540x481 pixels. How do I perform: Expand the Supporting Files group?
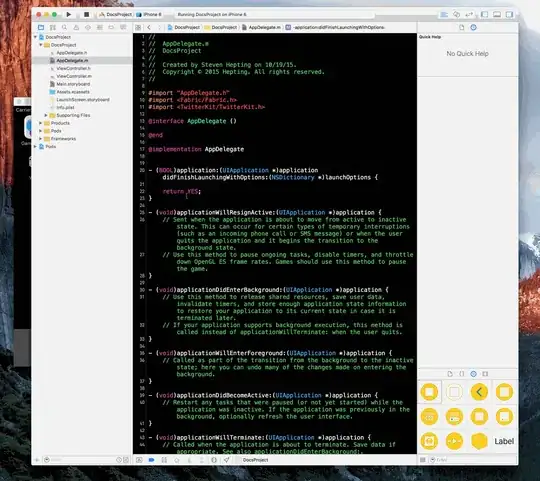(x=46, y=115)
